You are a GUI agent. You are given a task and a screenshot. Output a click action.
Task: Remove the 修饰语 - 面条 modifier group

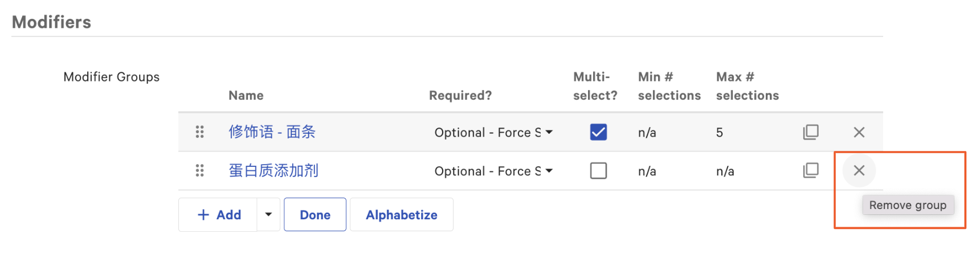tap(859, 132)
